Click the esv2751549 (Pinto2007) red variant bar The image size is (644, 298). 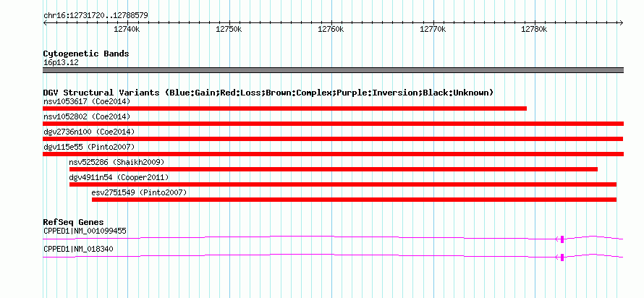(x=354, y=200)
